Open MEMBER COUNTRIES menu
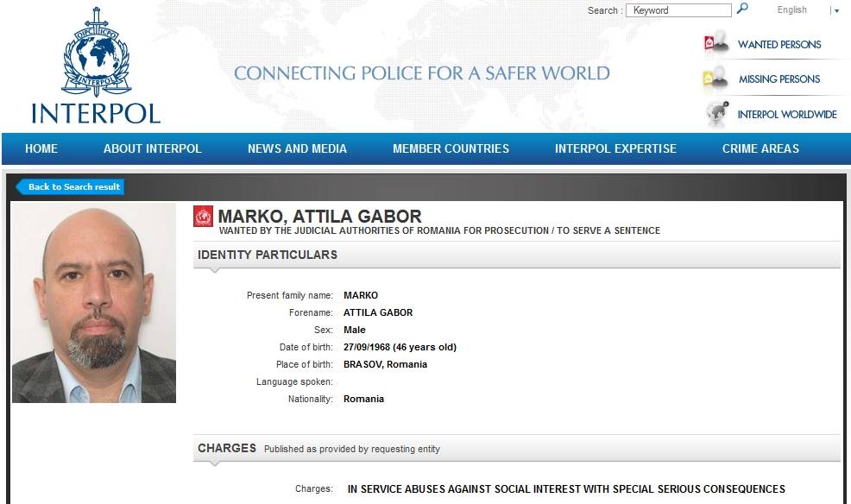 pyautogui.click(x=451, y=148)
